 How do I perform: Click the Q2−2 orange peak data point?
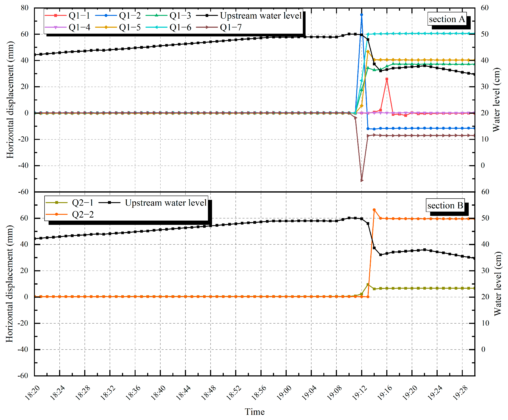point(374,210)
